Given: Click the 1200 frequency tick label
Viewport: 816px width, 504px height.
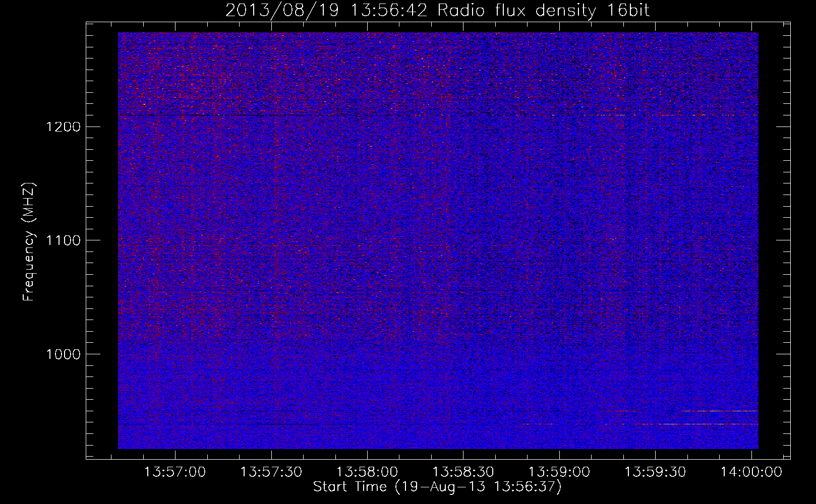Looking at the screenshot, I should click(63, 127).
